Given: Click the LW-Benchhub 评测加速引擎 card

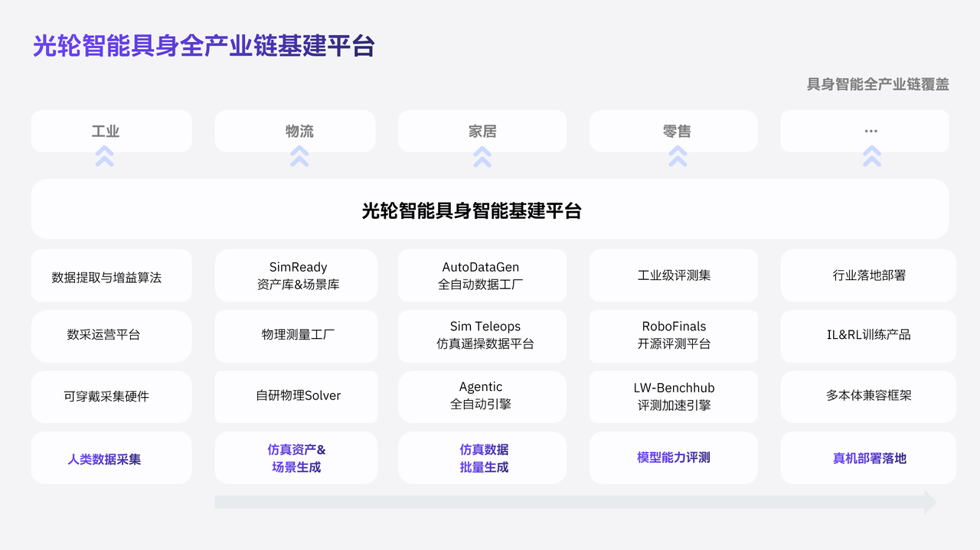Looking at the screenshot, I should pos(673,396).
